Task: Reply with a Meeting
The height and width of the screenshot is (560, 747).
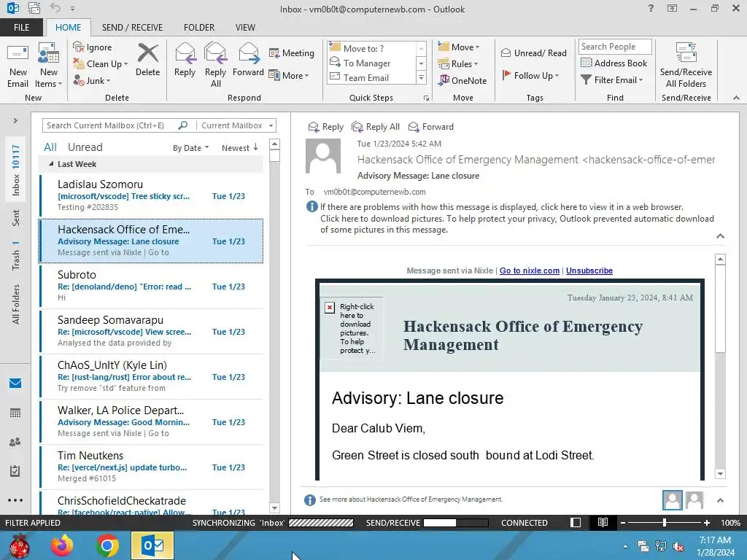Action: [x=292, y=52]
